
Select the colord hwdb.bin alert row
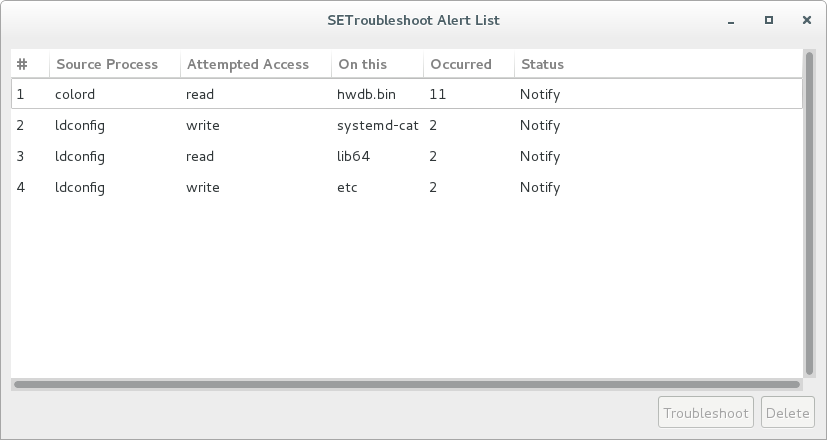tap(407, 94)
